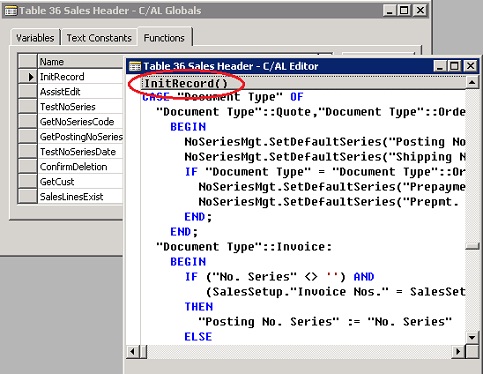Click C/AL Editor window title icon
Screen dimensions: 483x374
coord(135,66)
